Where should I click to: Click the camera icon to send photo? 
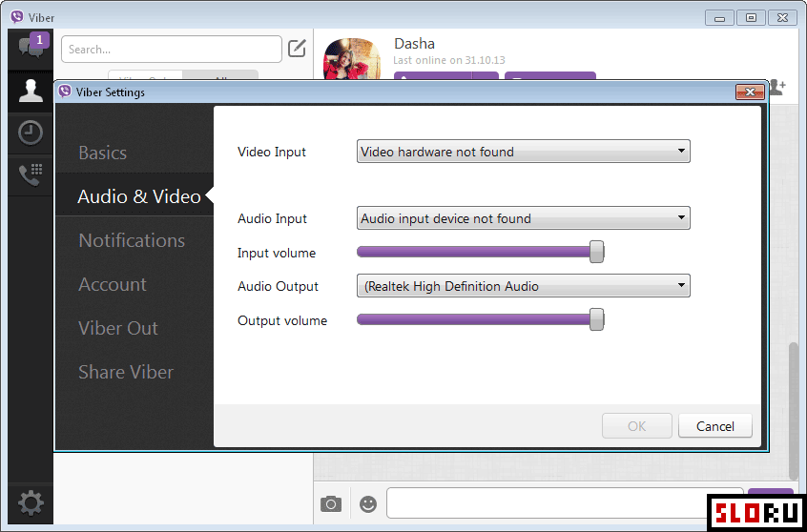pyautogui.click(x=330, y=503)
